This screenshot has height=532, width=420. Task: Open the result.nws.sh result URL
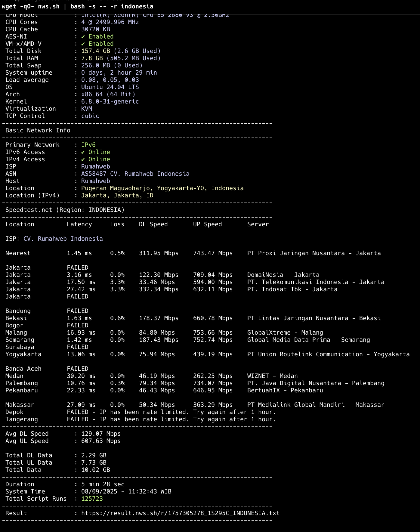181,513
